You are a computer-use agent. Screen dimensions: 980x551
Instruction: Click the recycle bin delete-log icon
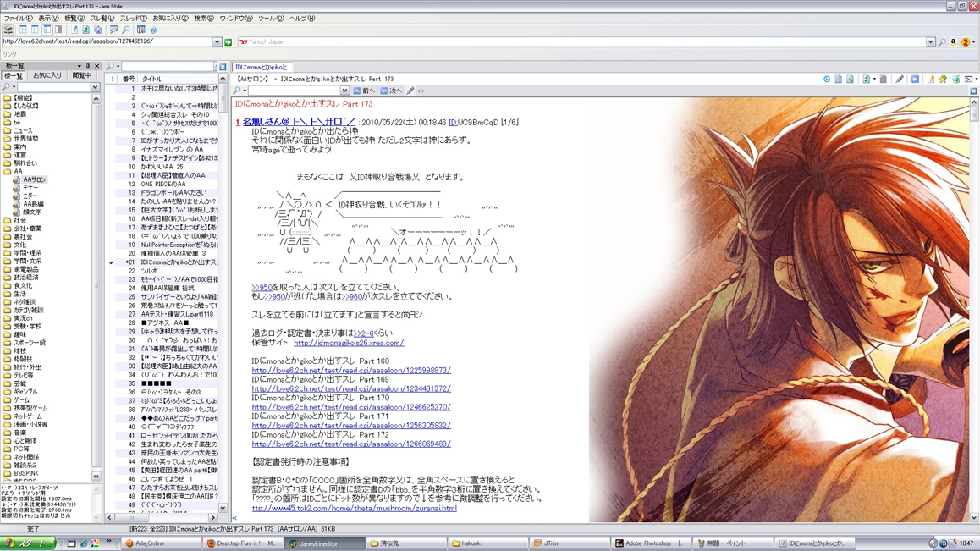pos(955,80)
